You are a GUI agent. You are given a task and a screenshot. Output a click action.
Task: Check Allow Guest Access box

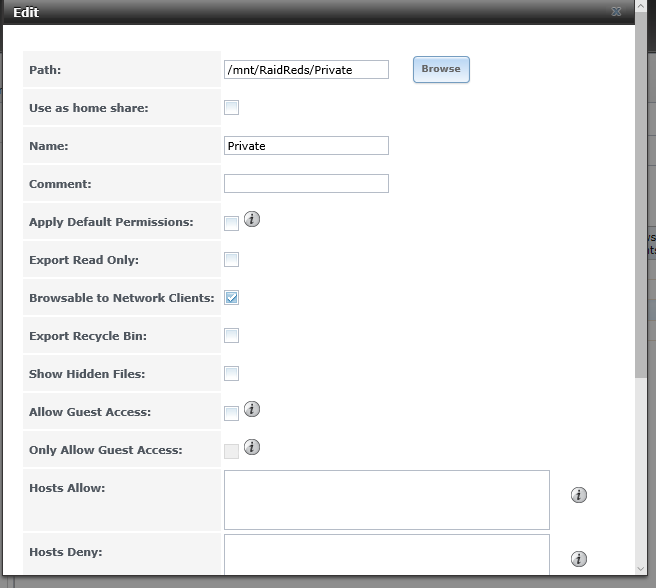[x=231, y=413]
